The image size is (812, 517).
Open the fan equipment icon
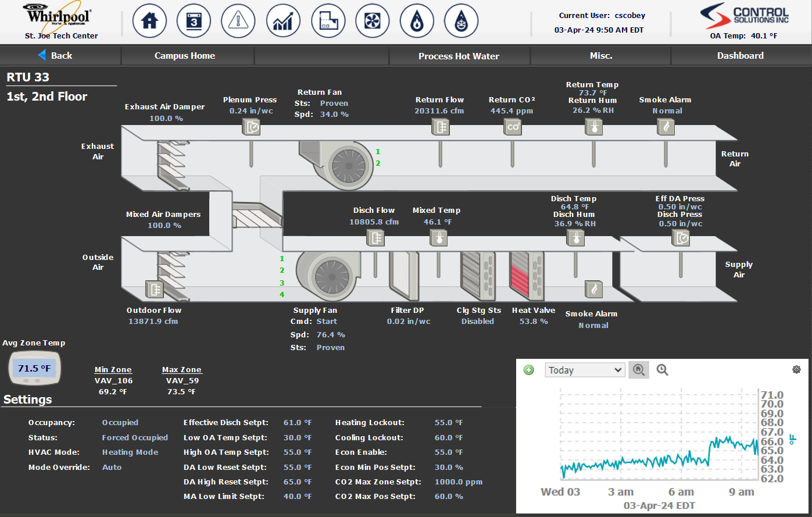[372, 21]
